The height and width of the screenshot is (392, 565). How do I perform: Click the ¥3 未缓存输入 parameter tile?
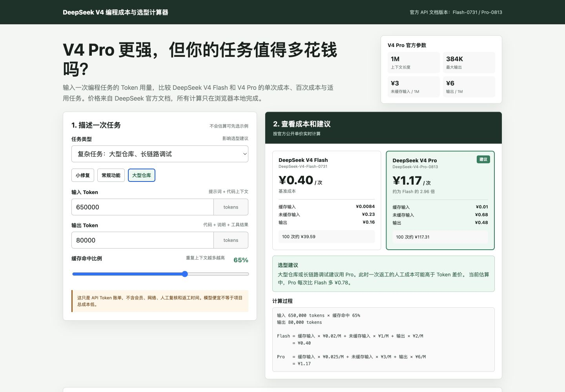tap(414, 87)
